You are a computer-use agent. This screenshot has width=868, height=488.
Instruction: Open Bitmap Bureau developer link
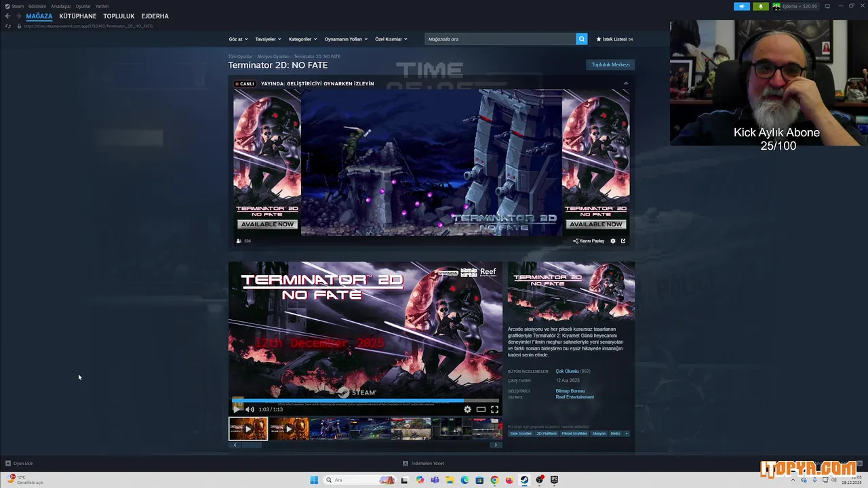coord(570,391)
